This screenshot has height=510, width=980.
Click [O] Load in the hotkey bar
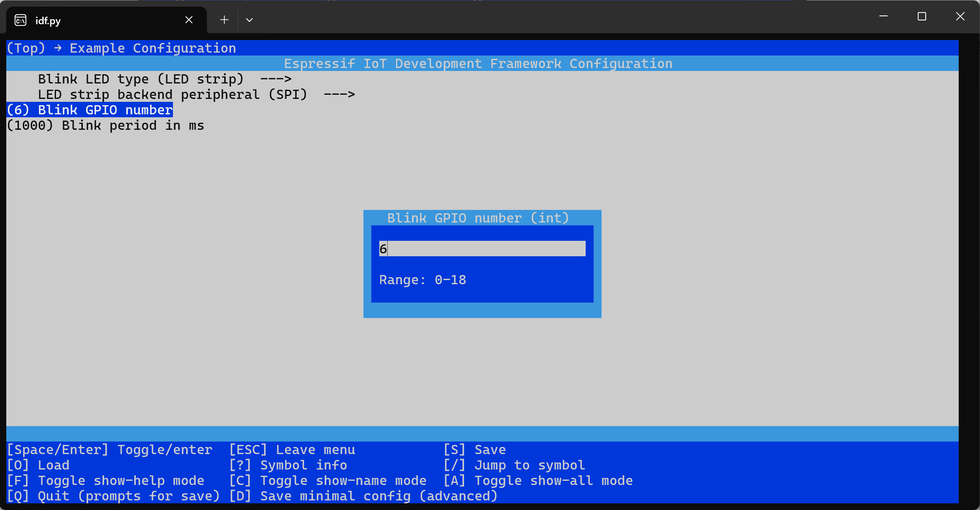38,465
